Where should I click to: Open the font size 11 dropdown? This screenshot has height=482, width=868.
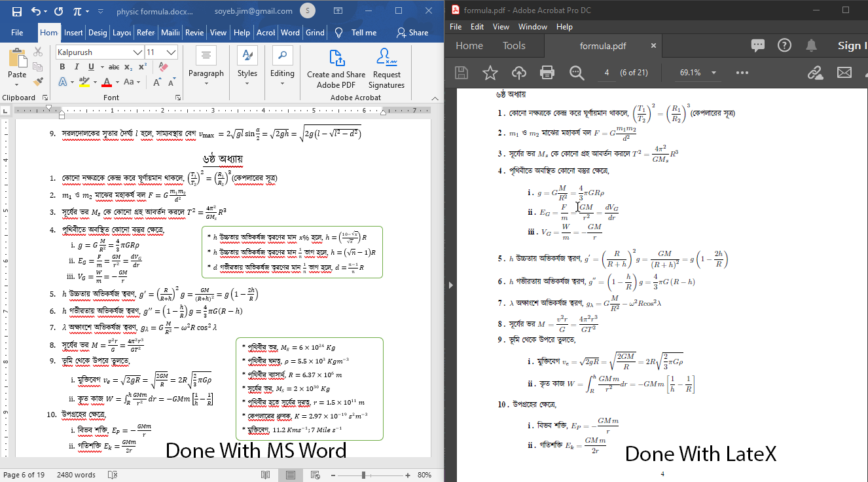pyautogui.click(x=172, y=52)
